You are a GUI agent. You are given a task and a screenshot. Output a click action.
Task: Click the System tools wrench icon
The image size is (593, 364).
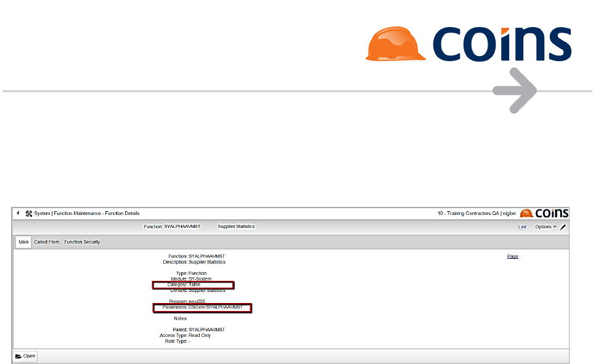pyautogui.click(x=29, y=214)
